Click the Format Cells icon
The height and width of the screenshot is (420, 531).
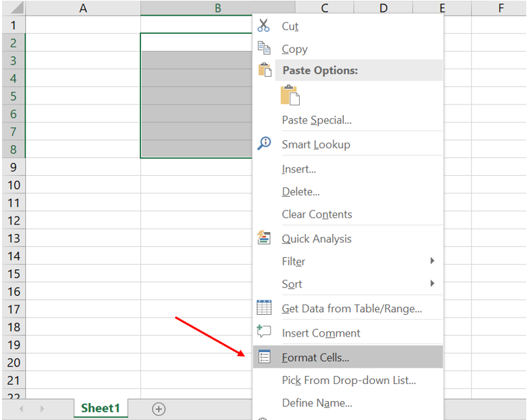click(x=264, y=357)
